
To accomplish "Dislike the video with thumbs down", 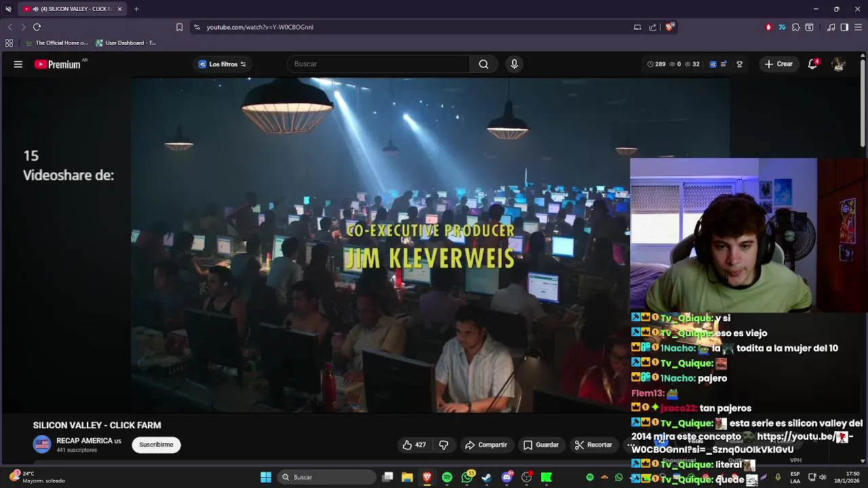I will pos(443,445).
